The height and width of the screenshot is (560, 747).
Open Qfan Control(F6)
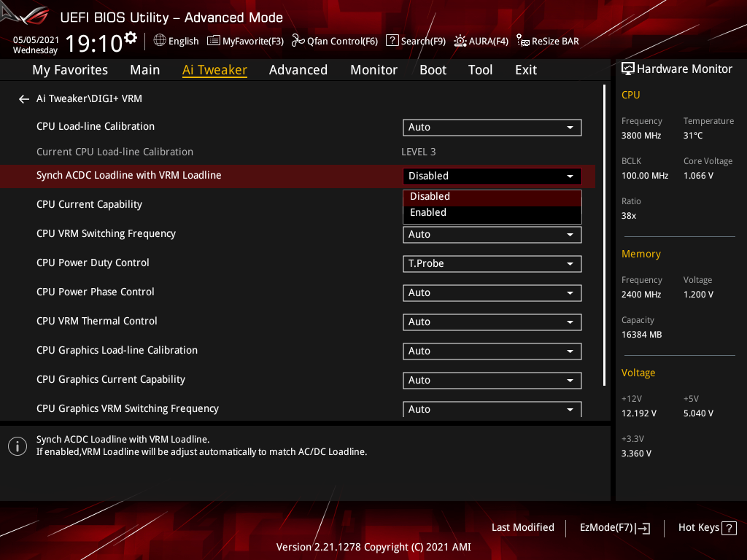[x=334, y=41]
